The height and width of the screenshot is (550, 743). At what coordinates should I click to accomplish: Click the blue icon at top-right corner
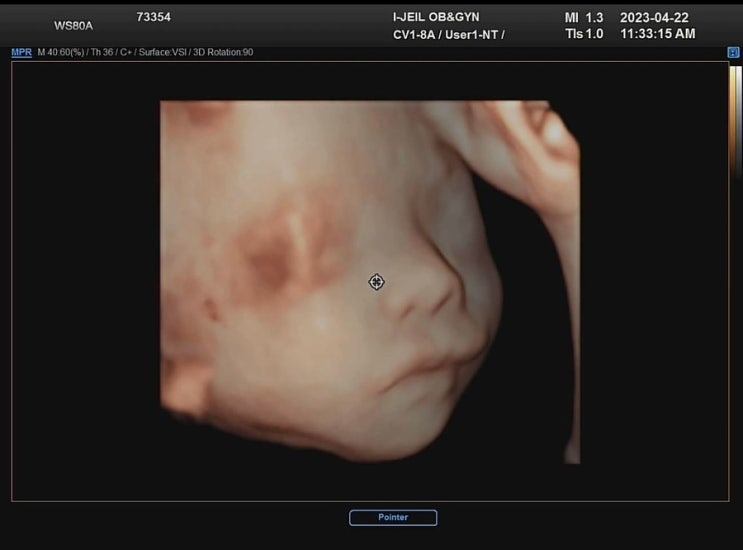(x=733, y=51)
